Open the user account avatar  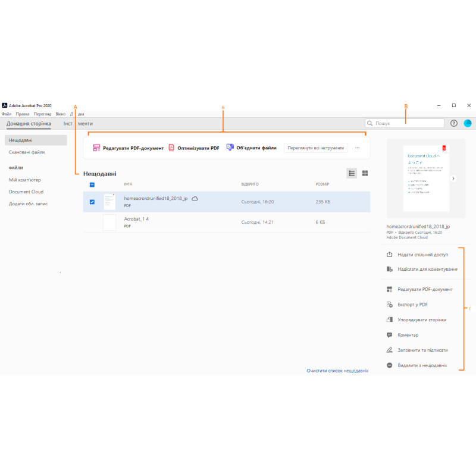tap(468, 123)
